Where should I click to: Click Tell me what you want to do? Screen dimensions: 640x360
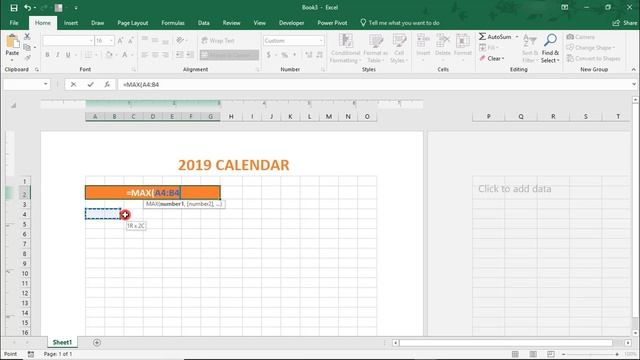pyautogui.click(x=400, y=23)
